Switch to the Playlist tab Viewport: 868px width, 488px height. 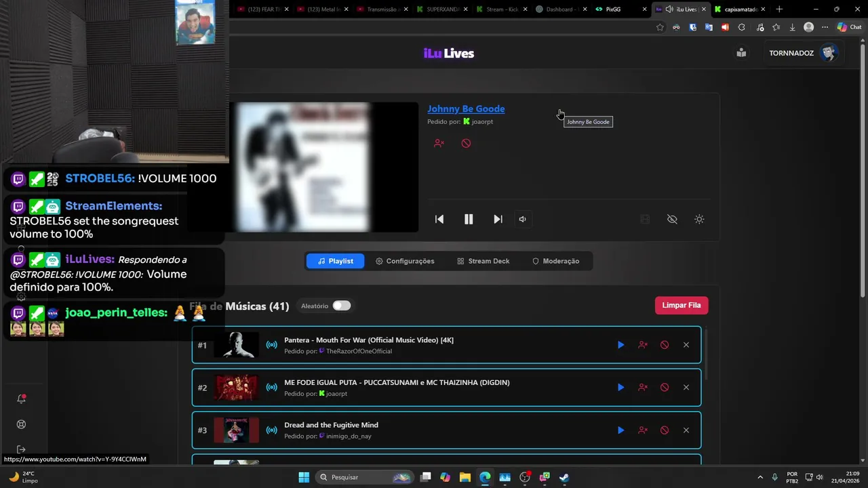click(335, 261)
